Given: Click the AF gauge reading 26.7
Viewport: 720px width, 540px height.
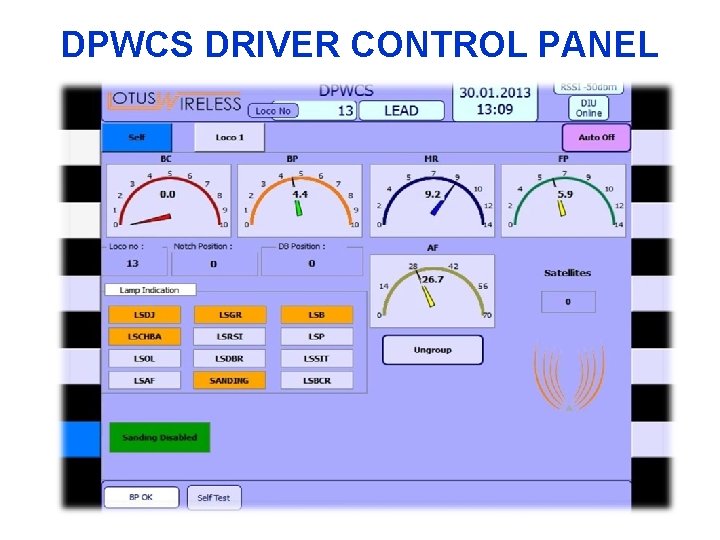Looking at the screenshot, I should [433, 280].
